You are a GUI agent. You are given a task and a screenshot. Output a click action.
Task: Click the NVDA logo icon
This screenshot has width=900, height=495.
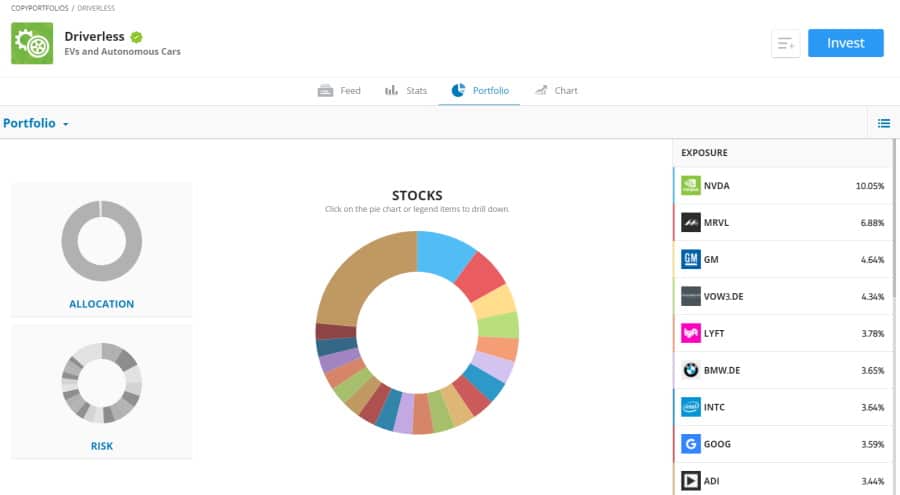point(690,185)
